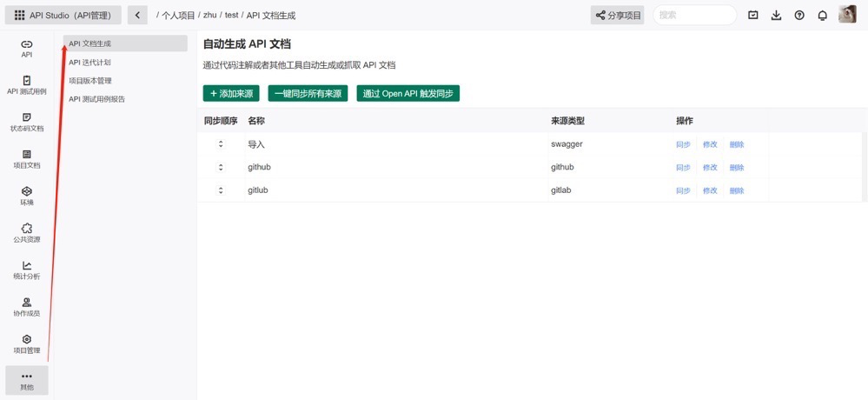The height and width of the screenshot is (400, 868).
Task: Open the API section in sidebar
Action: [x=26, y=48]
